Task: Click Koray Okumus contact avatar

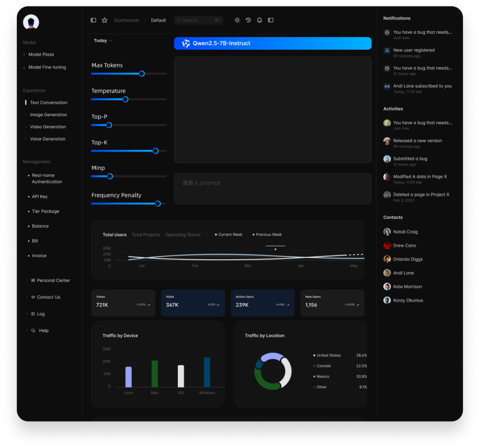Action: click(x=387, y=300)
